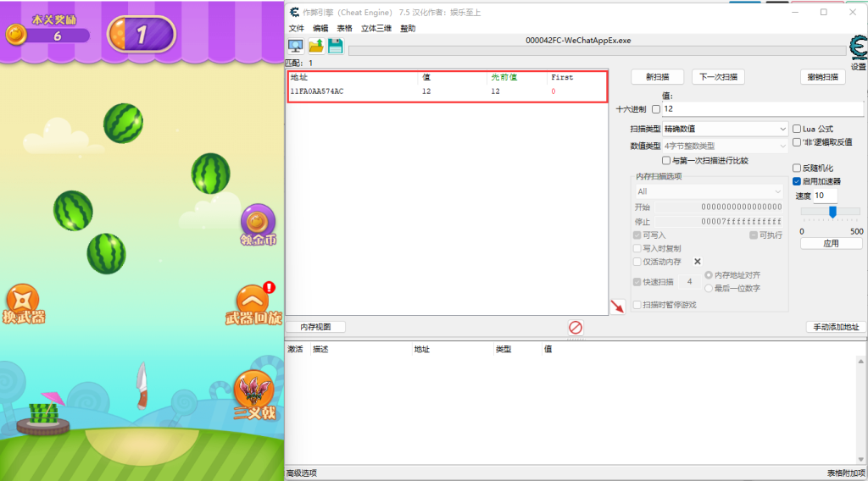The image size is (868, 481).
Task: Disable the 启用加速器 checkbox
Action: (x=797, y=181)
